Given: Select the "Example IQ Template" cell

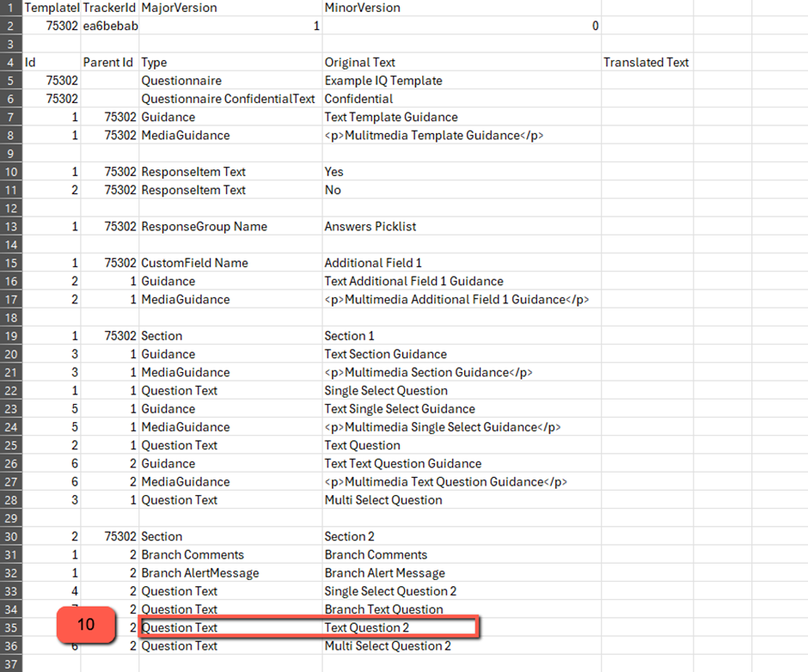Looking at the screenshot, I should [x=383, y=81].
